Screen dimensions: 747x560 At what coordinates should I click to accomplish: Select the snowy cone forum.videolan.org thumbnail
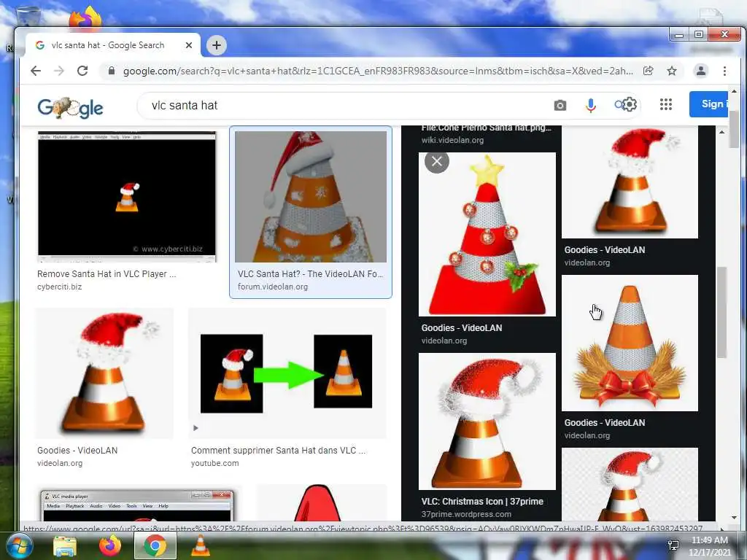click(311, 196)
